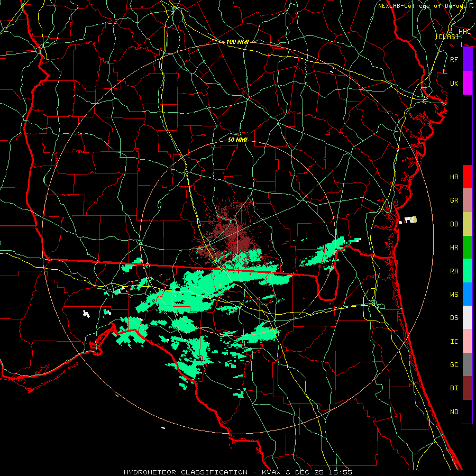The height and width of the screenshot is (476, 476).
Task: Click the 'NEXLAB-College of DuPage' credit text
Action: 422,6
